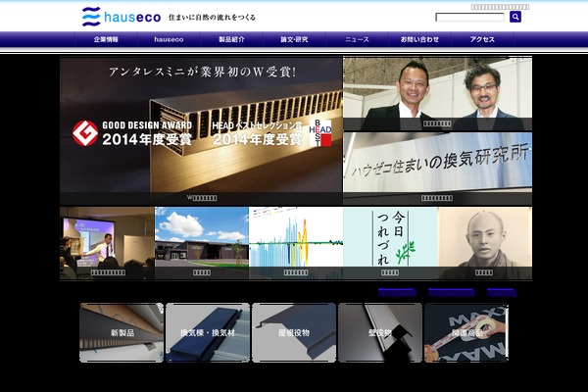Screen dimensions: 588x392
Task: Select お問い合わせ in the navigation bar
Action: click(419, 39)
